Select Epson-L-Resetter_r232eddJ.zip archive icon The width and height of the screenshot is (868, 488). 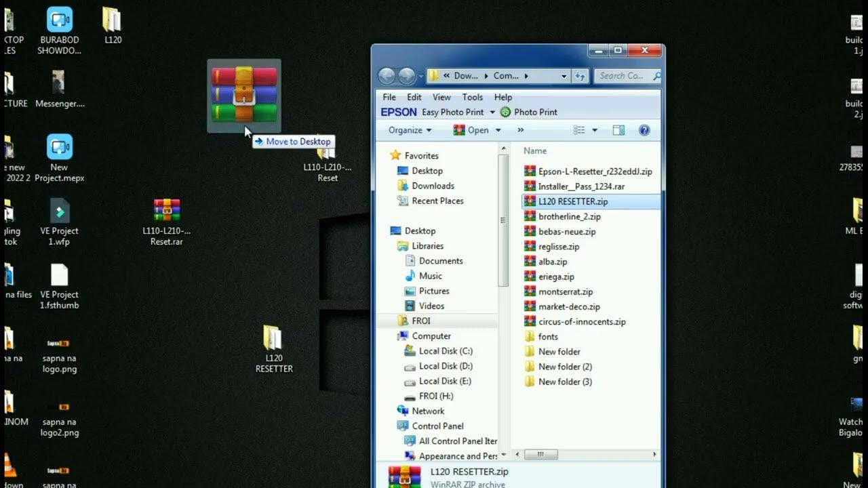coord(530,171)
